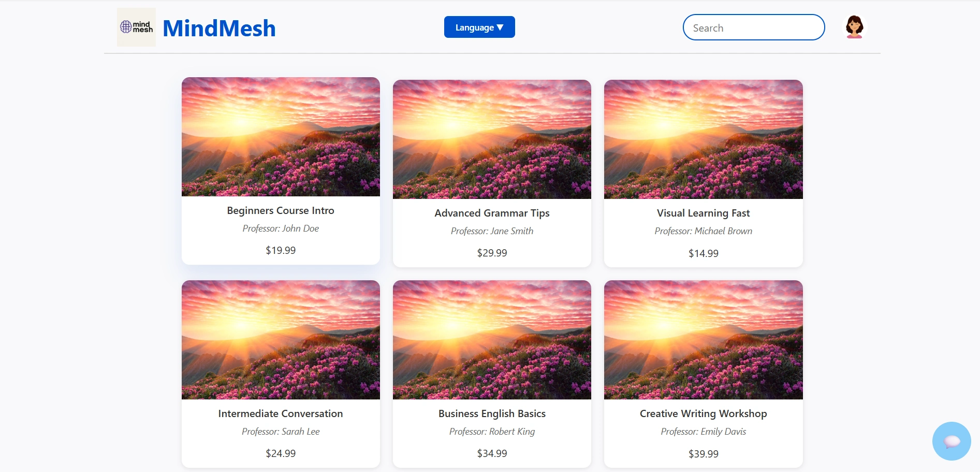The height and width of the screenshot is (472, 980).
Task: Click the MindMesh site title
Action: click(219, 28)
